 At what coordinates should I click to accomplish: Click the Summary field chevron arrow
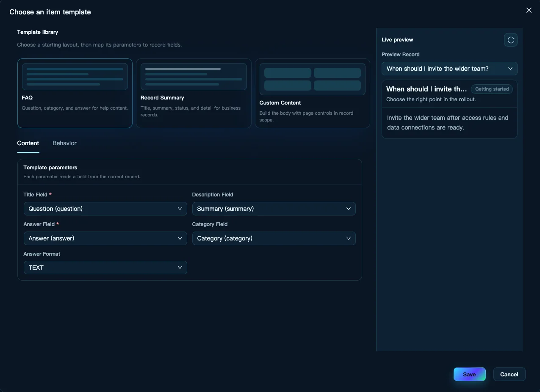click(349, 209)
